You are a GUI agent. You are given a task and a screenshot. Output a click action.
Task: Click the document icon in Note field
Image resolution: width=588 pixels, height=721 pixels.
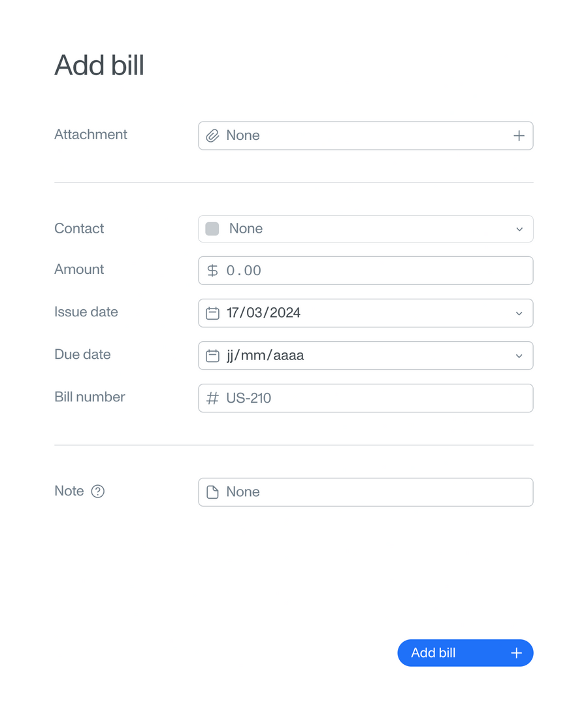[x=212, y=492]
